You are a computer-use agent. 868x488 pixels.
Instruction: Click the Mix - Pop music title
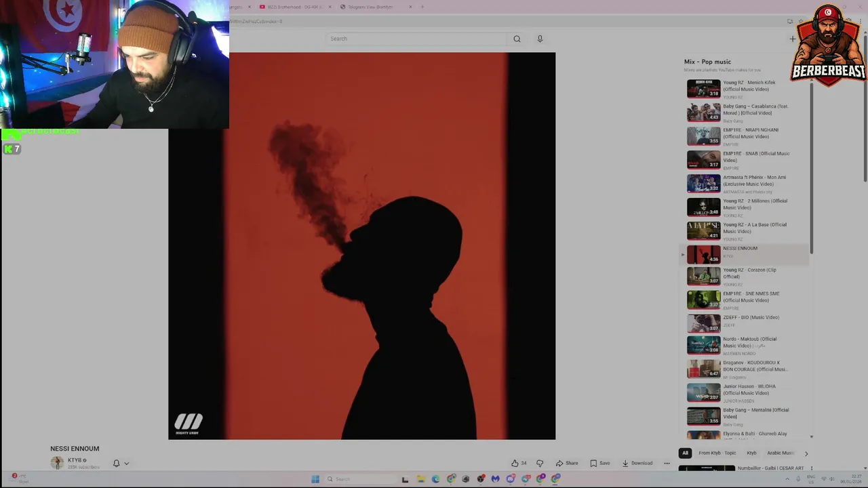point(707,62)
